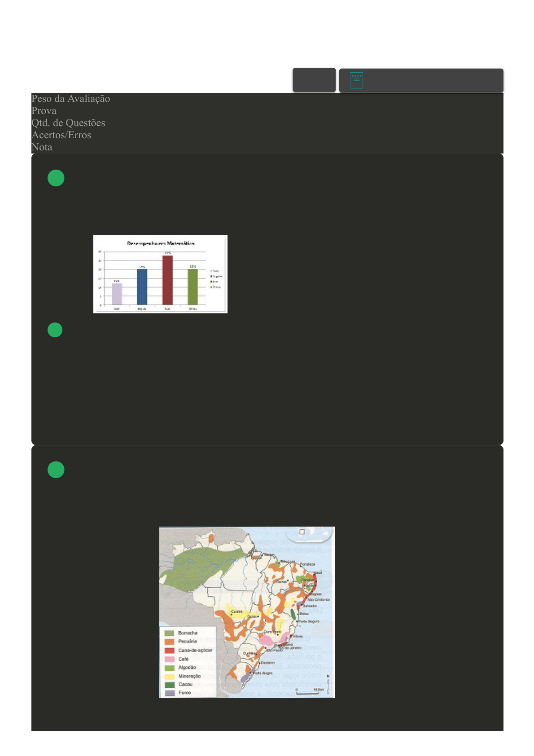This screenshot has height=756, width=534.
Task: Click the tall red bar in the chart
Action: click(x=167, y=280)
